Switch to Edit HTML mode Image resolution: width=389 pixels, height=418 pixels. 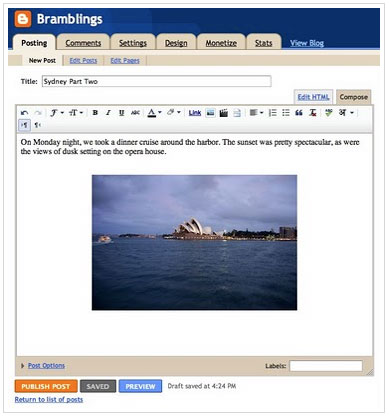[313, 97]
